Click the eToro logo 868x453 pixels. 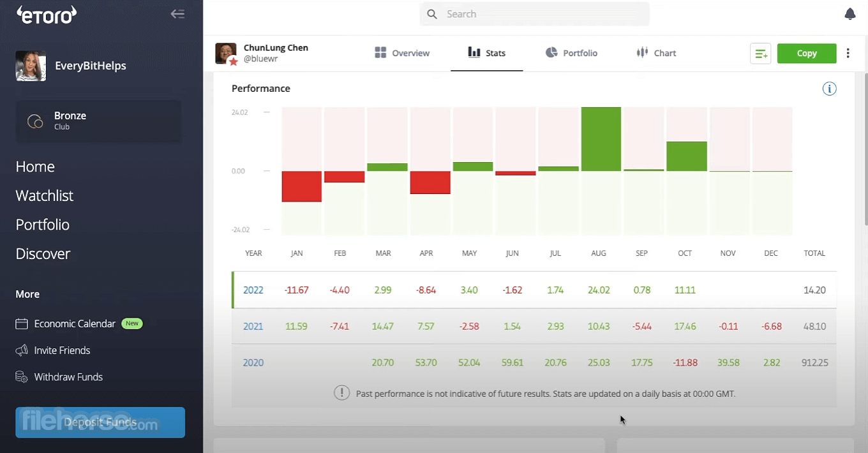[47, 15]
